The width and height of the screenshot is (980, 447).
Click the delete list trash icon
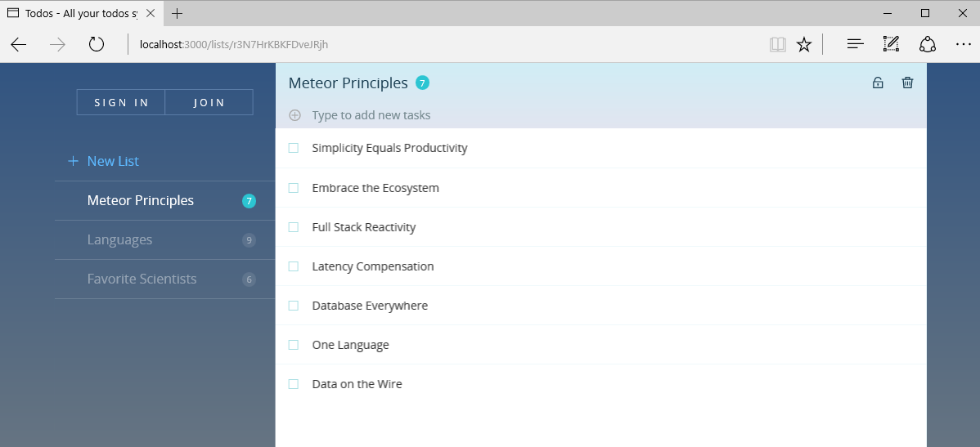pos(907,83)
